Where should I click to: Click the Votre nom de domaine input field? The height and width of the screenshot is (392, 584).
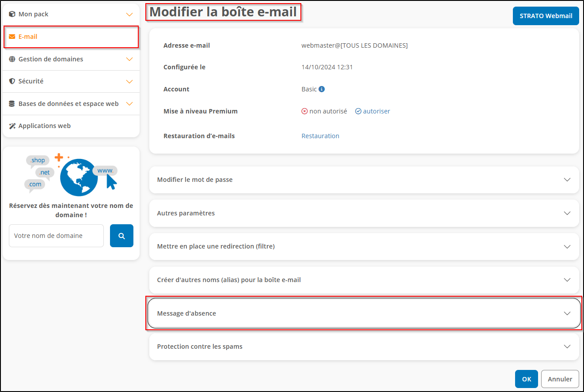56,236
